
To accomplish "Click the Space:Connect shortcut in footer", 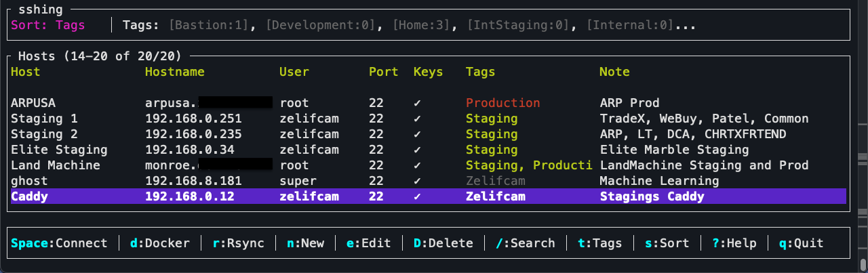I will pos(59,243).
